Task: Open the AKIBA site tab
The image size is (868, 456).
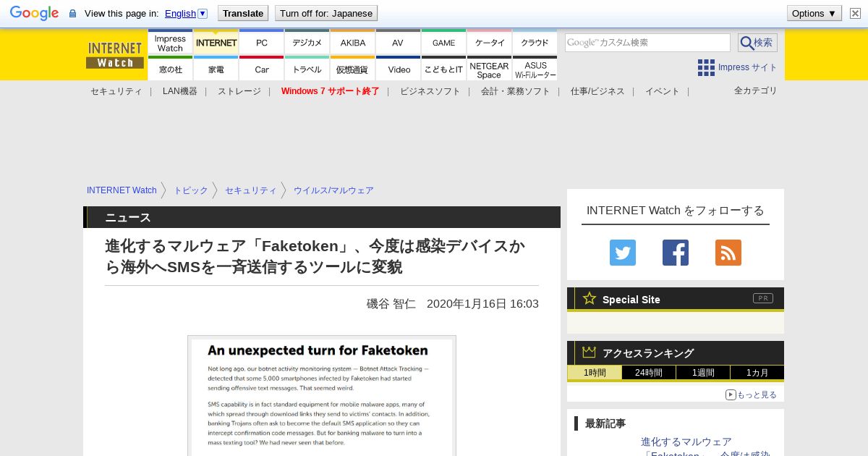Action: (353, 43)
